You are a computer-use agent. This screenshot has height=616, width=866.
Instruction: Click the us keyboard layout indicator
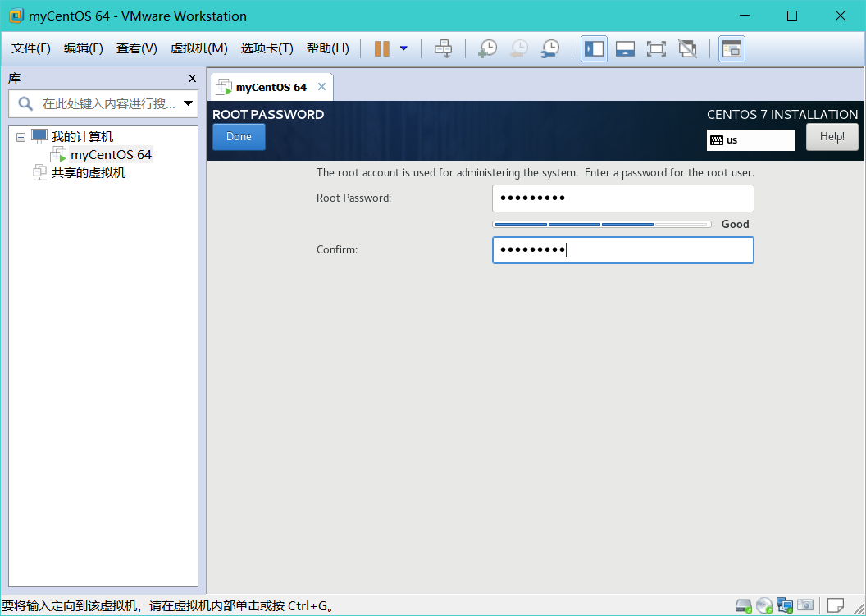point(750,140)
